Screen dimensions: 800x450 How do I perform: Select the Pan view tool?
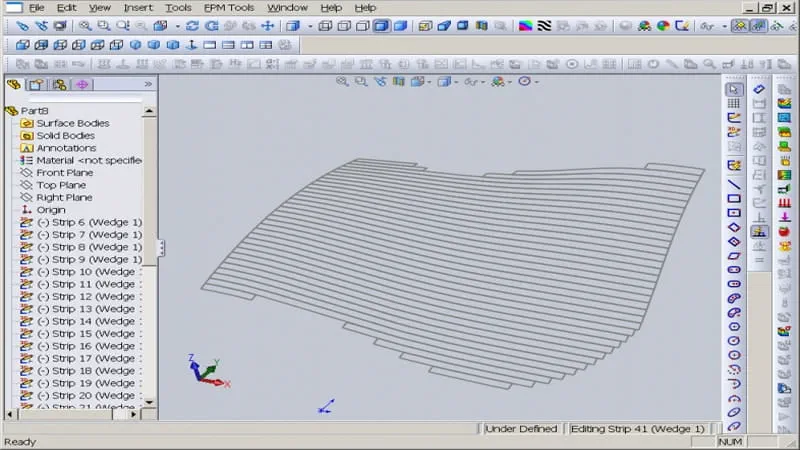click(268, 26)
